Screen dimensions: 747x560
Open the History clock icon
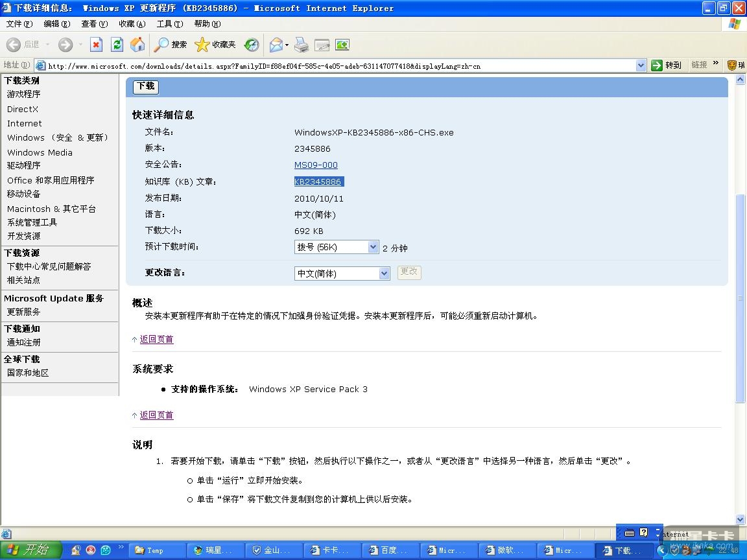click(252, 45)
